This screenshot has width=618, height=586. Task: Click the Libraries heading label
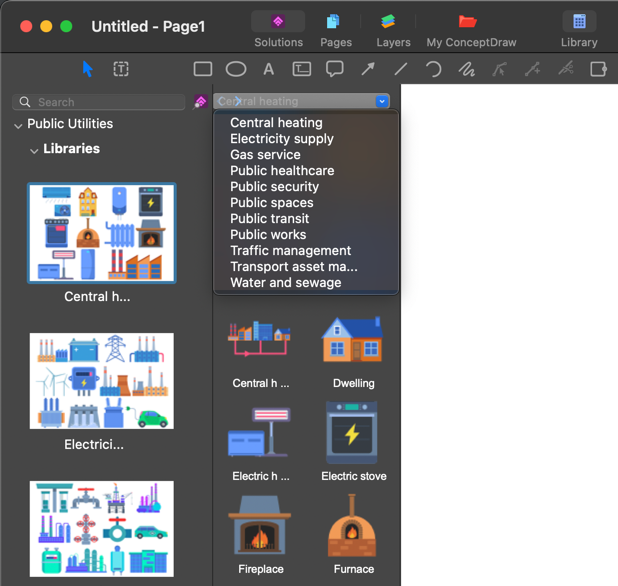click(71, 149)
